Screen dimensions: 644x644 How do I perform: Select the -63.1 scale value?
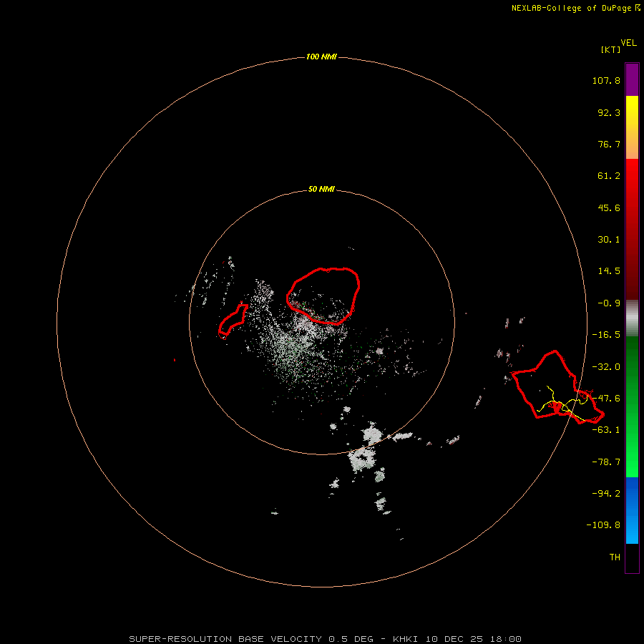pyautogui.click(x=606, y=430)
